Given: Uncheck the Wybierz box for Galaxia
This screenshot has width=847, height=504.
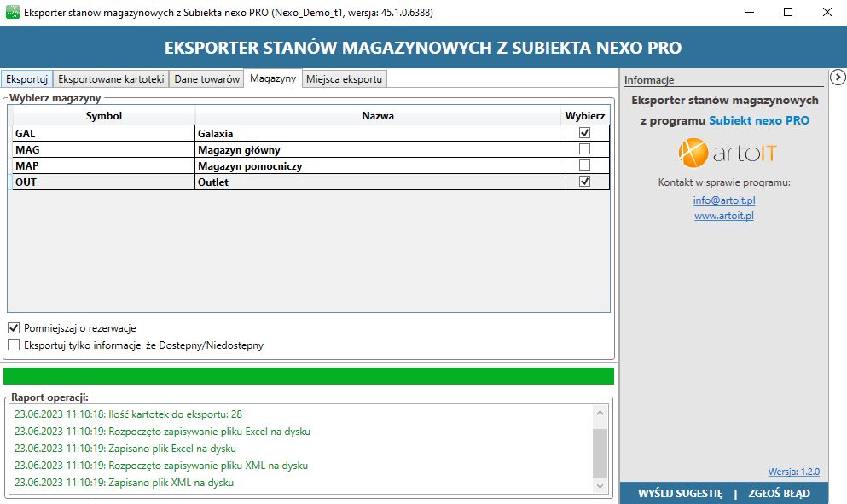Looking at the screenshot, I should tap(585, 132).
